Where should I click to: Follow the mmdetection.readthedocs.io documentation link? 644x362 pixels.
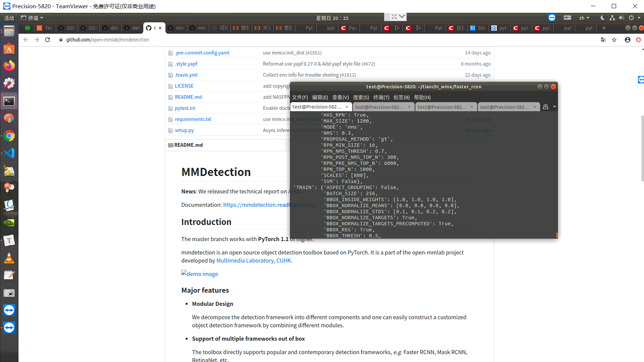pyautogui.click(x=270, y=205)
